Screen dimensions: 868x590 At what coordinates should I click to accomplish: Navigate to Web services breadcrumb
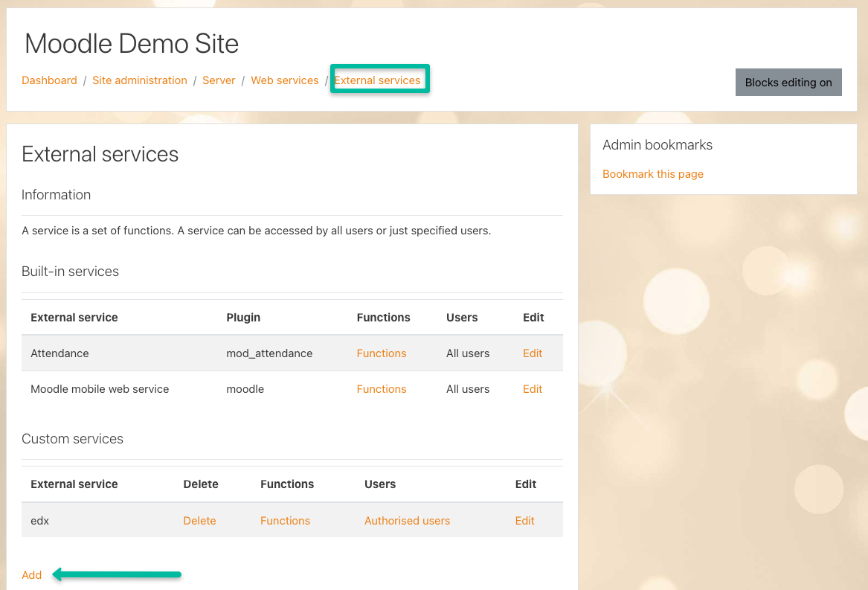point(284,80)
